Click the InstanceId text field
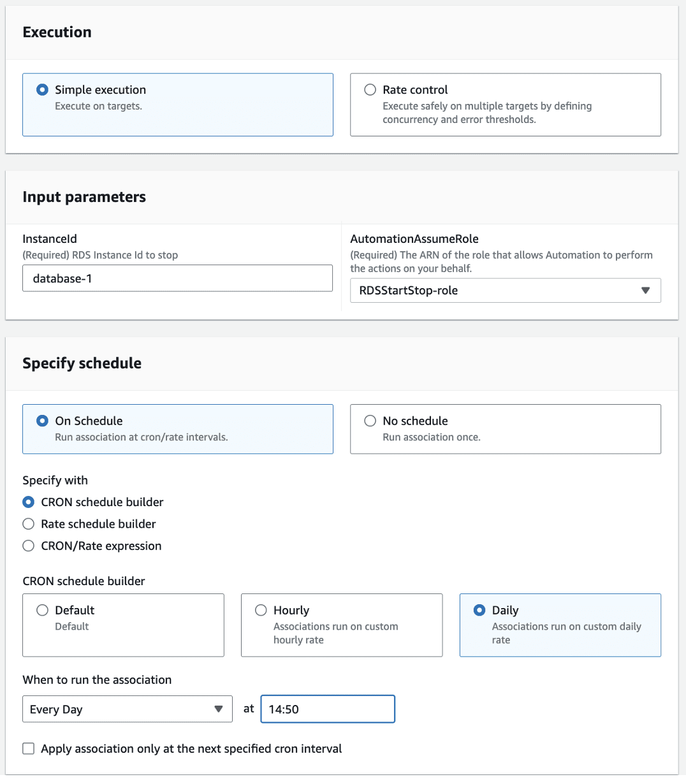The image size is (686, 784). [177, 279]
